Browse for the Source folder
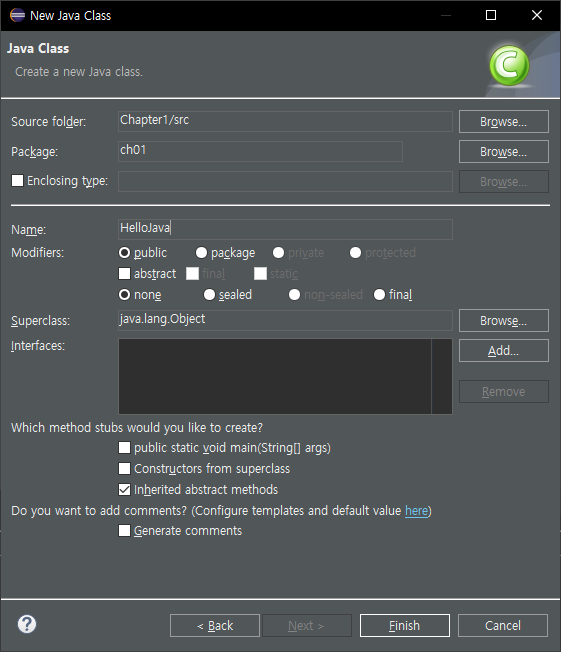The width and height of the screenshot is (561, 652). coord(504,121)
